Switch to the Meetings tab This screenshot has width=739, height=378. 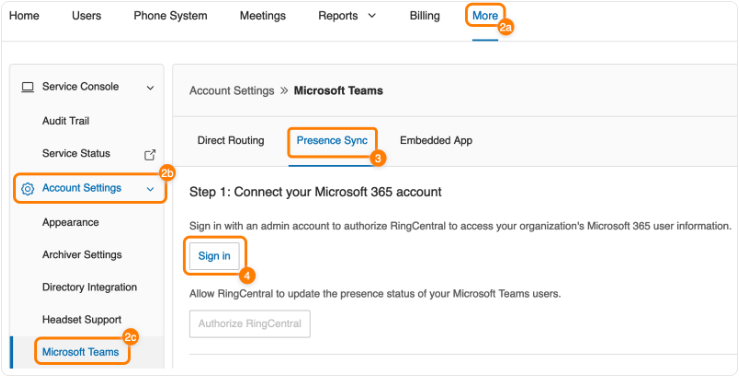point(263,16)
